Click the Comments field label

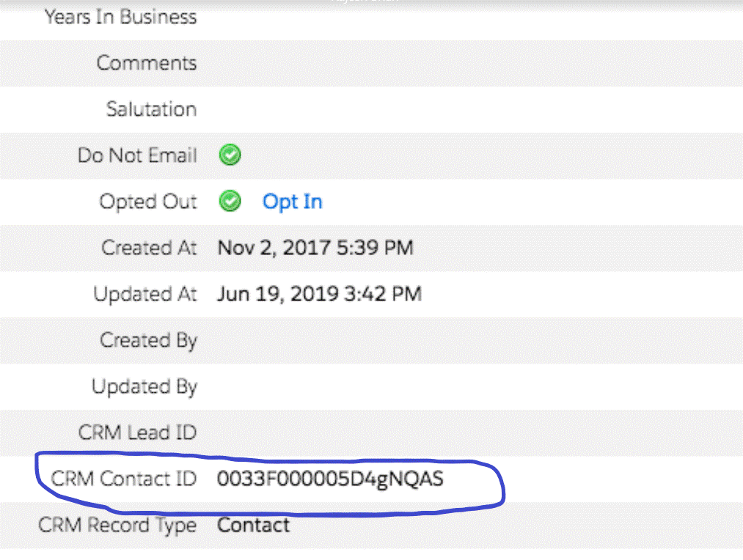(x=147, y=63)
